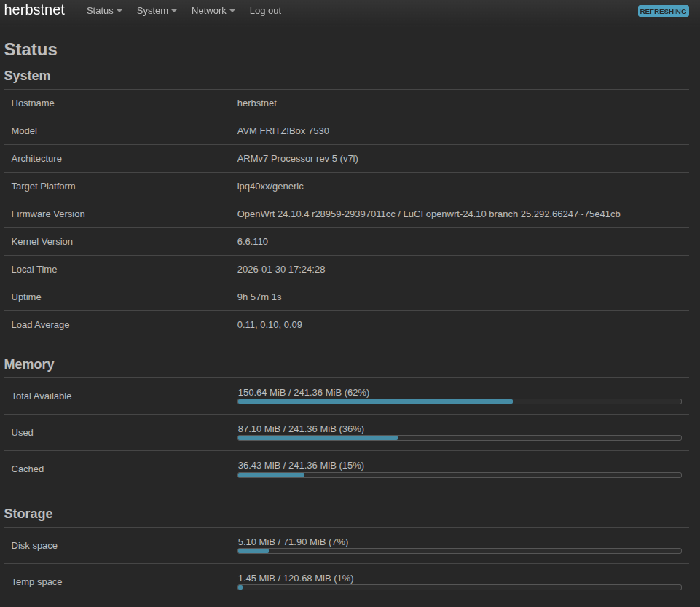This screenshot has height=607, width=700.
Task: Open the Network dropdown menu
Action: (x=213, y=11)
